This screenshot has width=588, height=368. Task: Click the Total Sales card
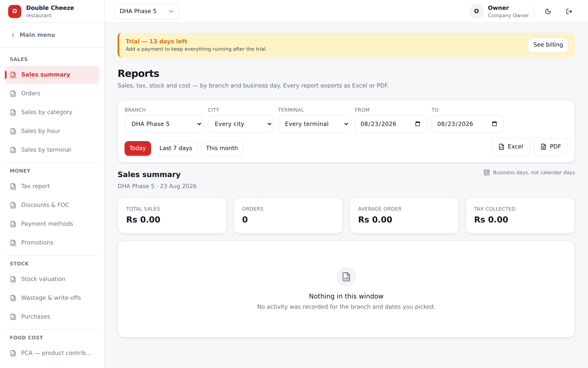[x=172, y=215]
